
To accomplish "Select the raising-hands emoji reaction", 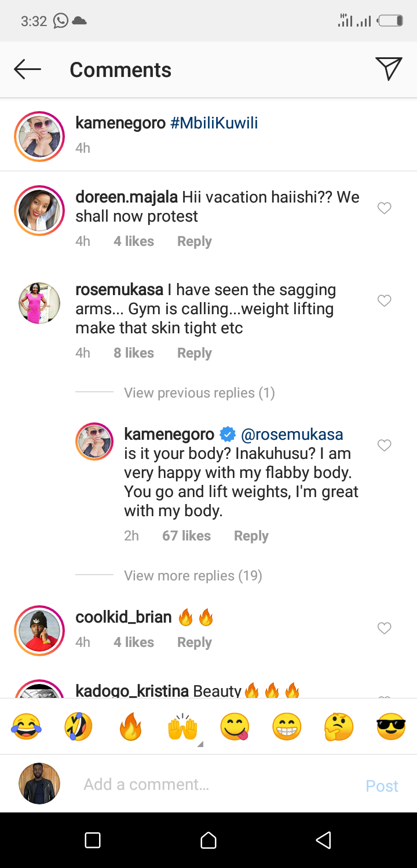I will tap(182, 727).
